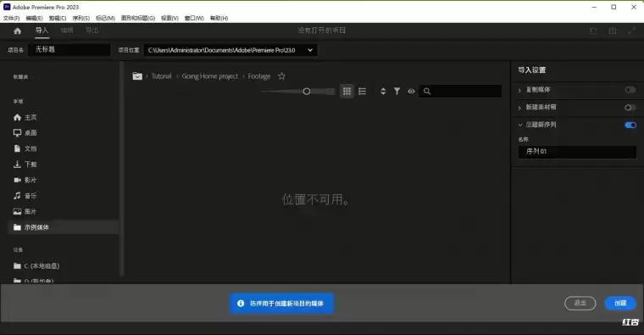Click the Footage breadcrumb item

[x=259, y=76]
